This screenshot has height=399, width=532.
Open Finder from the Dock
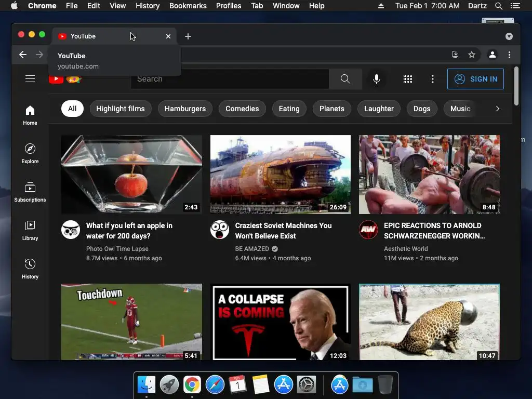click(x=147, y=385)
